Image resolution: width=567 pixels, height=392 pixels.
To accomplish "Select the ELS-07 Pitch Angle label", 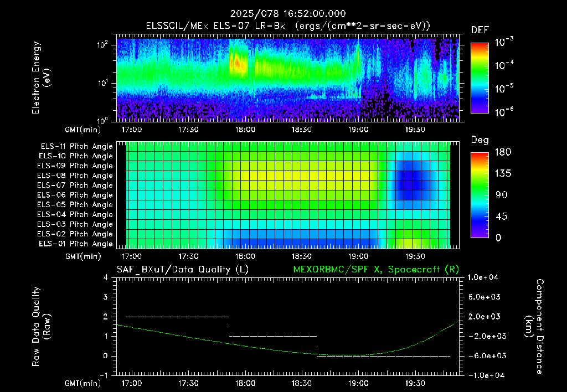I will coord(75,185).
